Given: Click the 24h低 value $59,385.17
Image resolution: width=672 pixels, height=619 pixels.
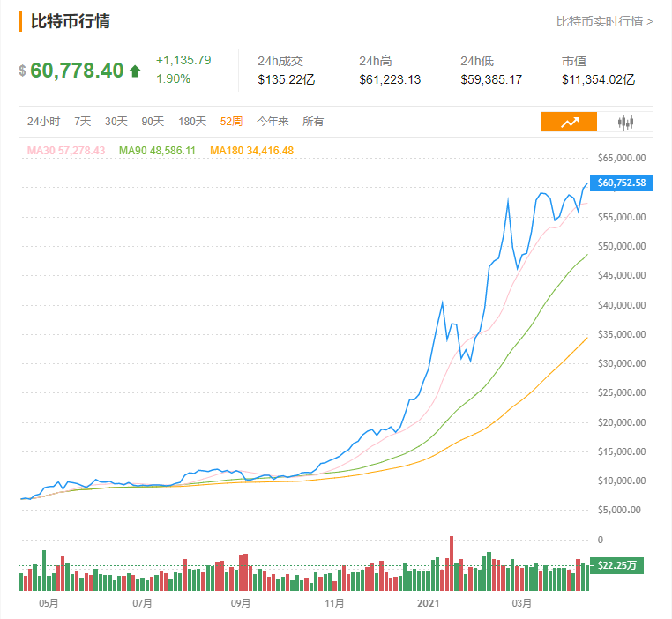Looking at the screenshot, I should pos(491,79).
